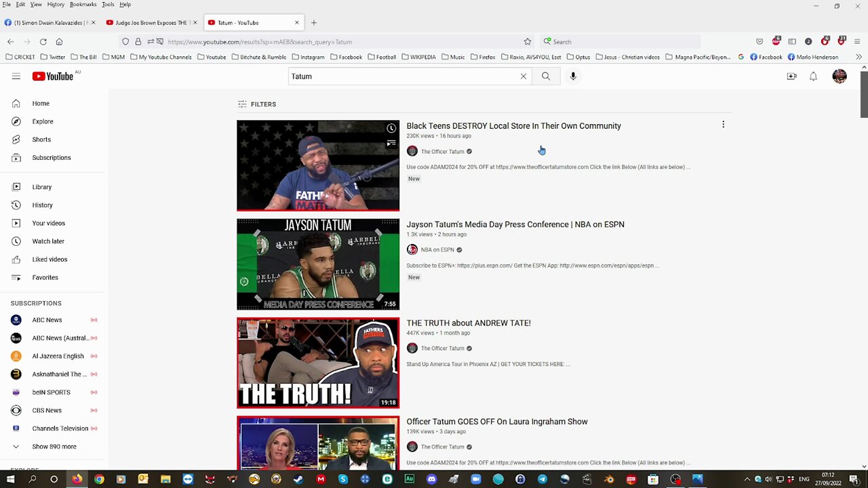Open THE TRUTH about ANDREW TATE title
Screen dimensions: 868x488
(469, 323)
